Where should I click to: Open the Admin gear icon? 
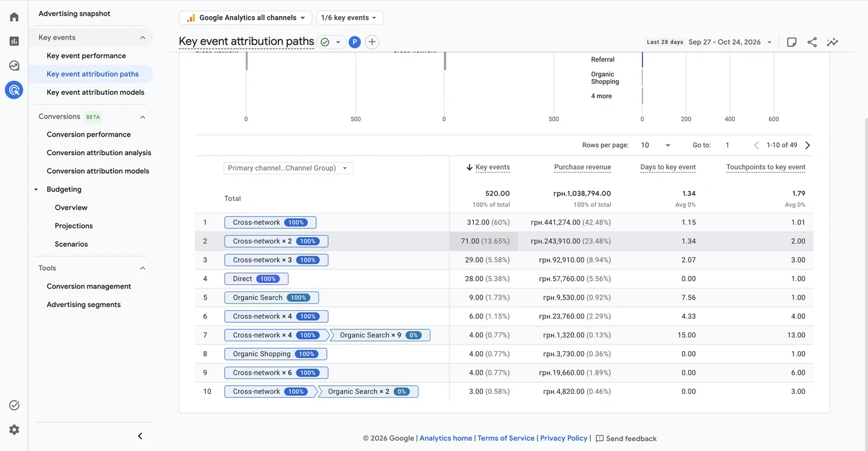click(x=14, y=429)
